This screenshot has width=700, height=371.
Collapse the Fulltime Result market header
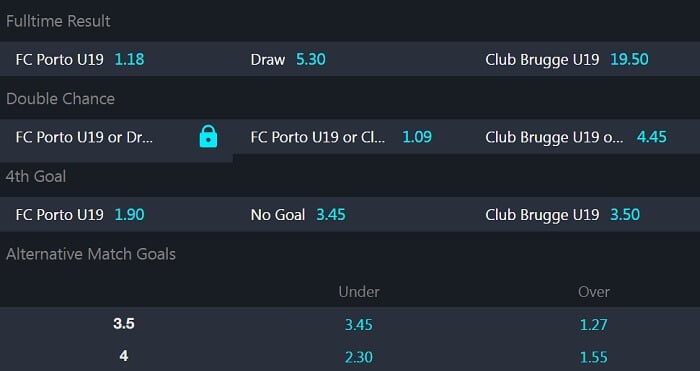[350, 21]
